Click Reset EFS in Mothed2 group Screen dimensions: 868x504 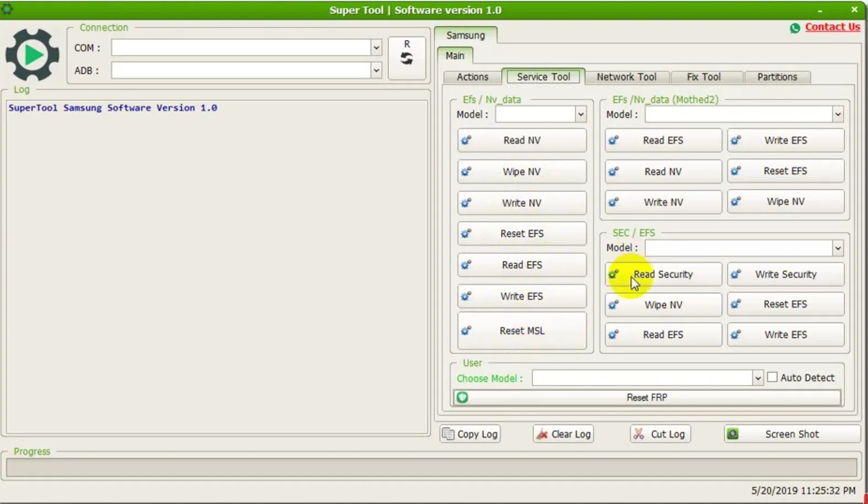pyautogui.click(x=786, y=171)
